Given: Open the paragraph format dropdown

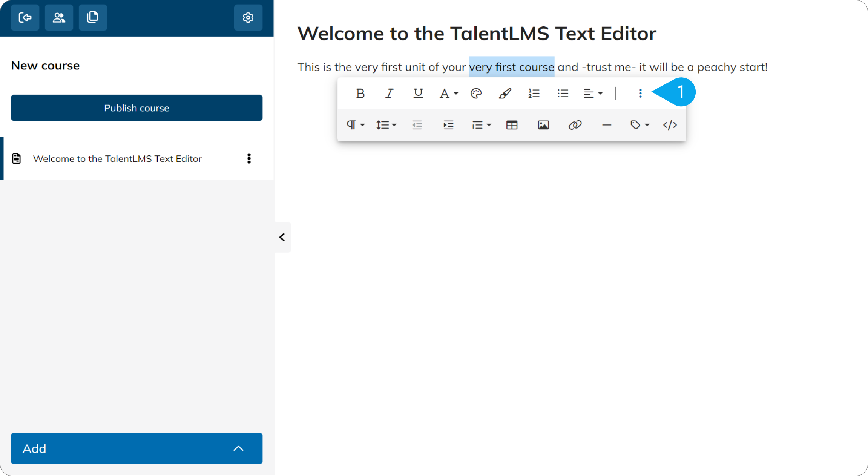Looking at the screenshot, I should (x=356, y=125).
